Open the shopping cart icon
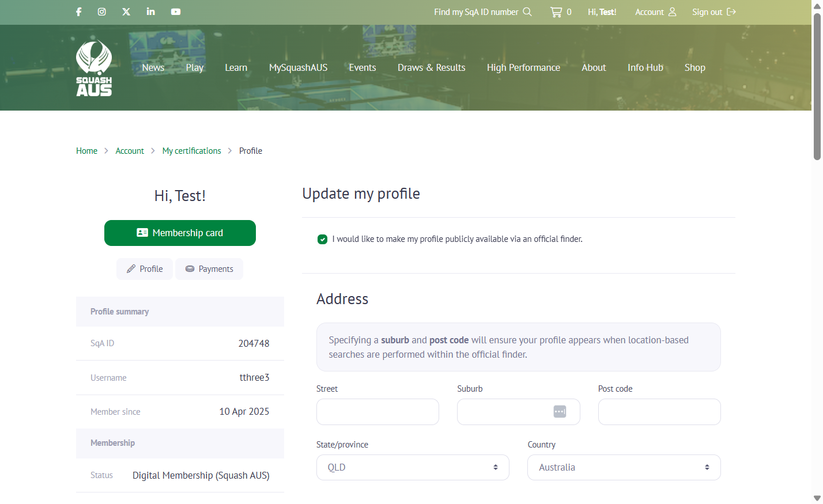Viewport: 823px width, 504px height. (x=556, y=12)
